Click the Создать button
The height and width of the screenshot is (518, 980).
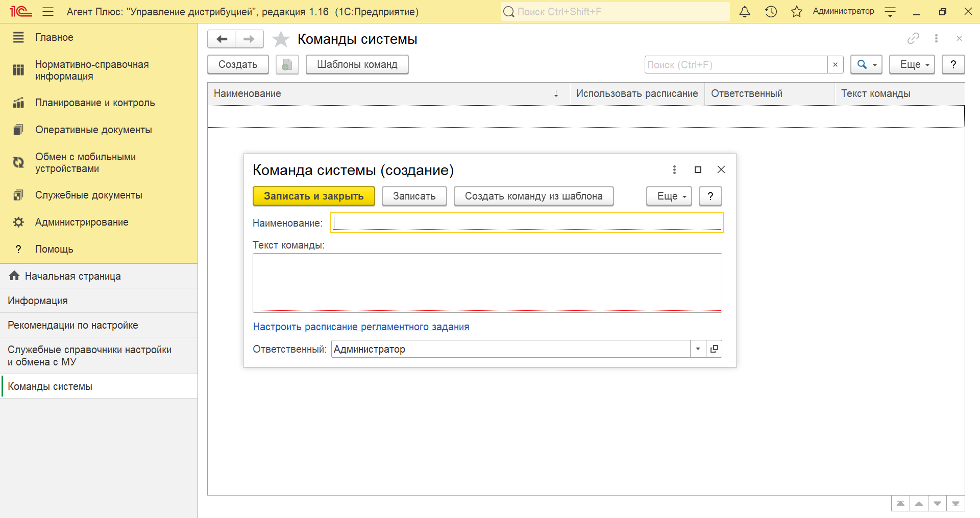tap(238, 64)
